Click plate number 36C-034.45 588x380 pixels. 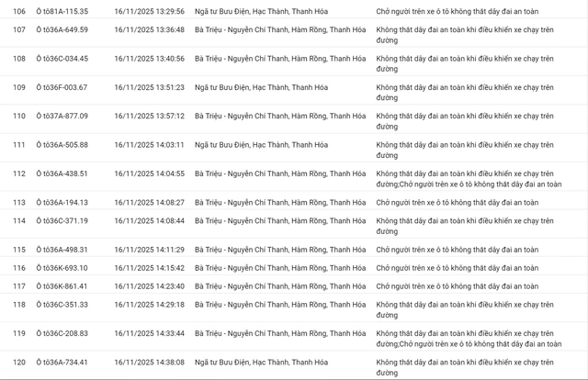(x=66, y=58)
